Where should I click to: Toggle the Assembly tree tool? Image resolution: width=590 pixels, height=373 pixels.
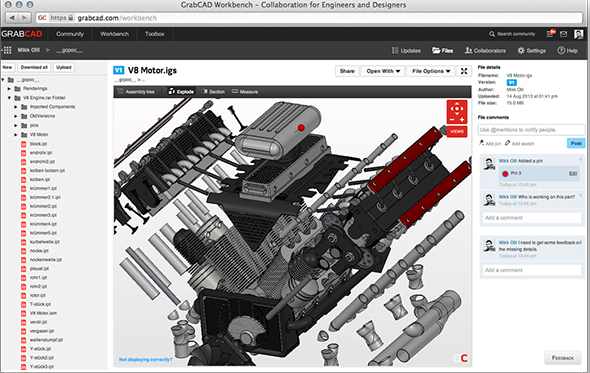[136, 91]
